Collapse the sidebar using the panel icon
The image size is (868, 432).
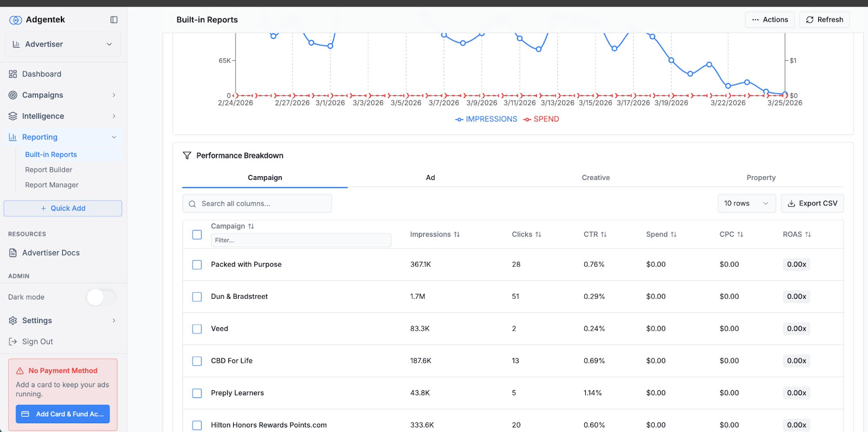pos(114,20)
